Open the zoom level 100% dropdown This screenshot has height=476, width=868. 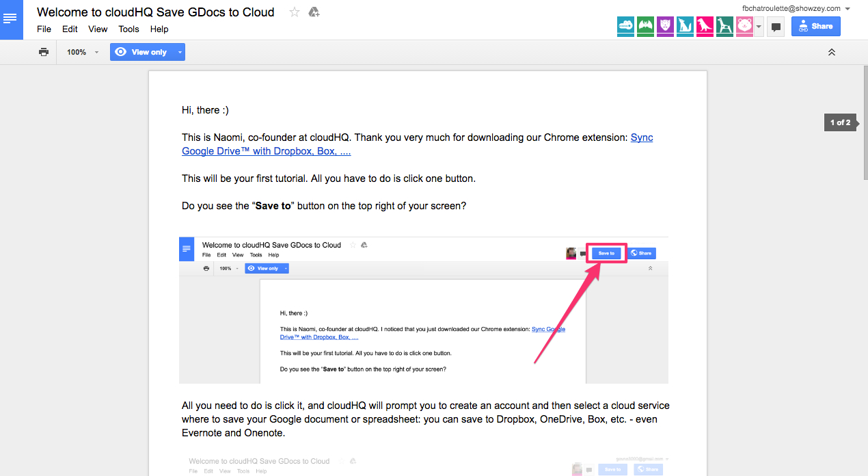pyautogui.click(x=83, y=52)
